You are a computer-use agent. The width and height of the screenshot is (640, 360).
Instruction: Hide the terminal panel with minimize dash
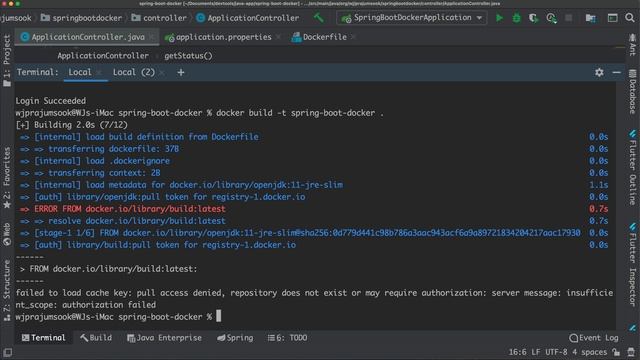(x=616, y=72)
